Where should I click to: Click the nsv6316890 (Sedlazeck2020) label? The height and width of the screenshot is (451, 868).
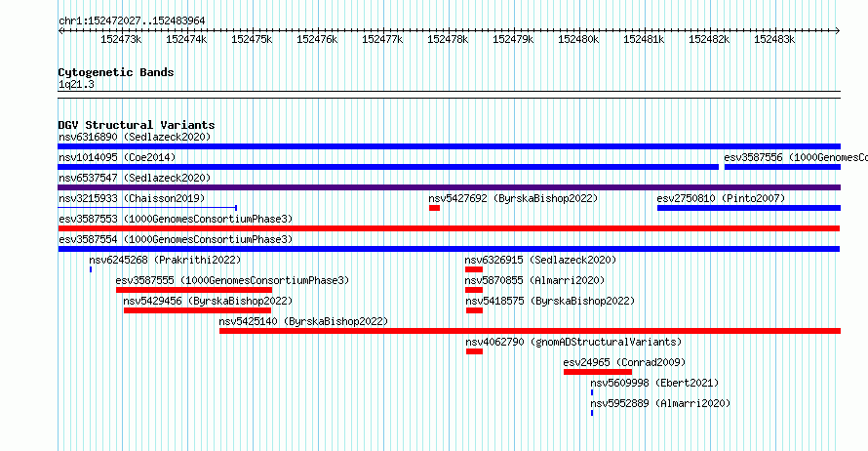click(x=135, y=137)
